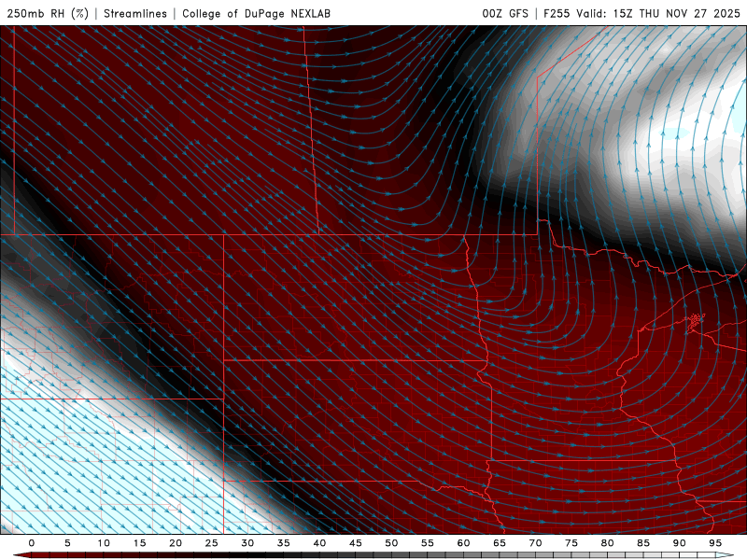Click the colorbar tick label '15'

click(x=139, y=543)
